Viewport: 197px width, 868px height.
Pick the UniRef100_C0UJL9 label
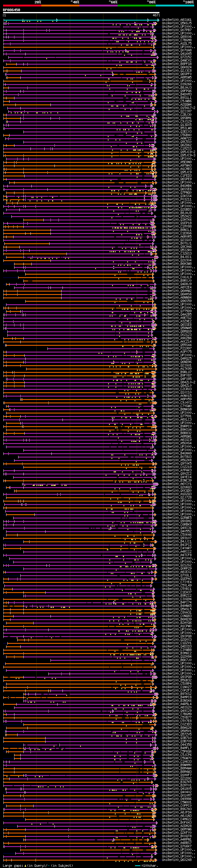(177, 277)
